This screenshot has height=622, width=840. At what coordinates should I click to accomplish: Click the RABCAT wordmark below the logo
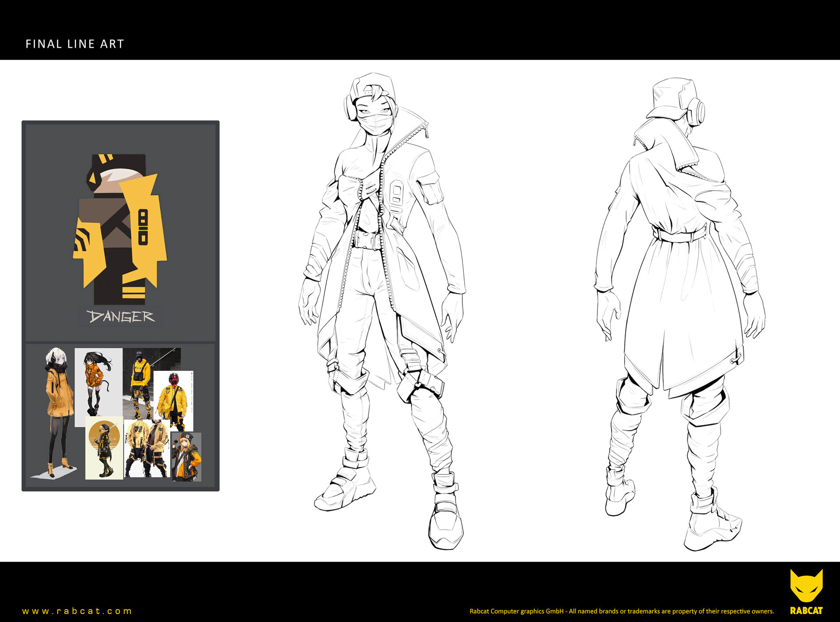pos(806,611)
